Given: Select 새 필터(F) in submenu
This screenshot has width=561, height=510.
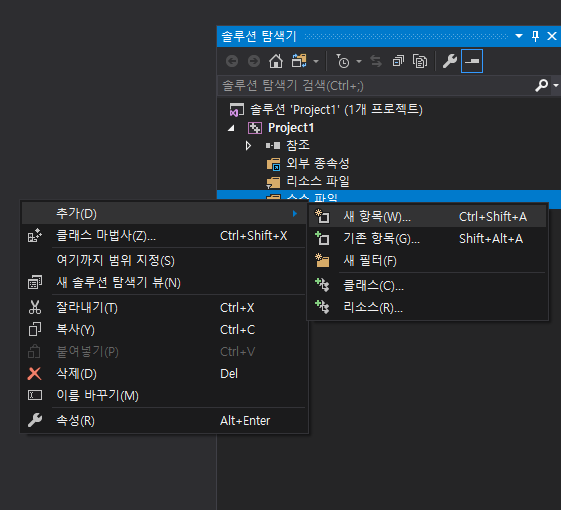Looking at the screenshot, I should (428, 261).
